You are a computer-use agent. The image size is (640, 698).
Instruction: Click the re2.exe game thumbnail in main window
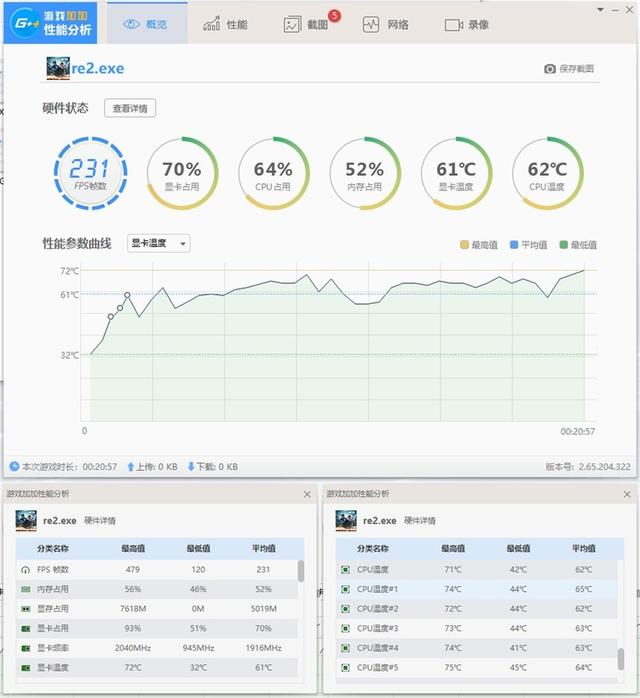58,68
